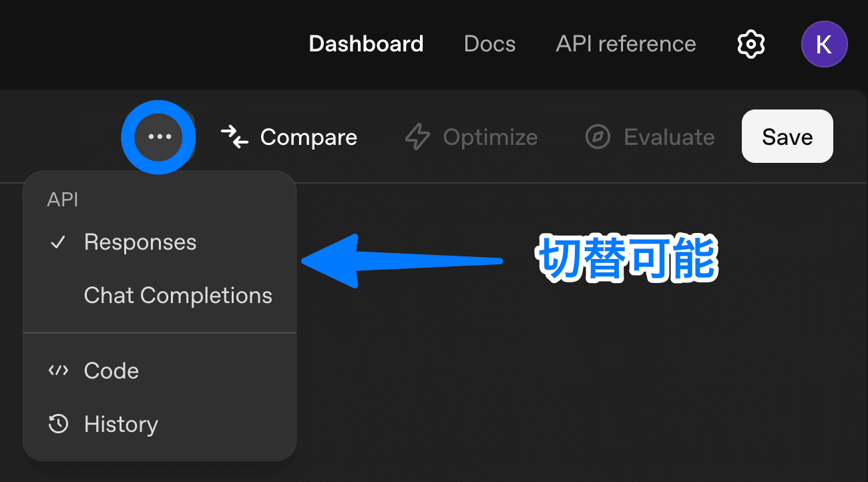
Task: Click the Compare button label
Action: coord(308,137)
